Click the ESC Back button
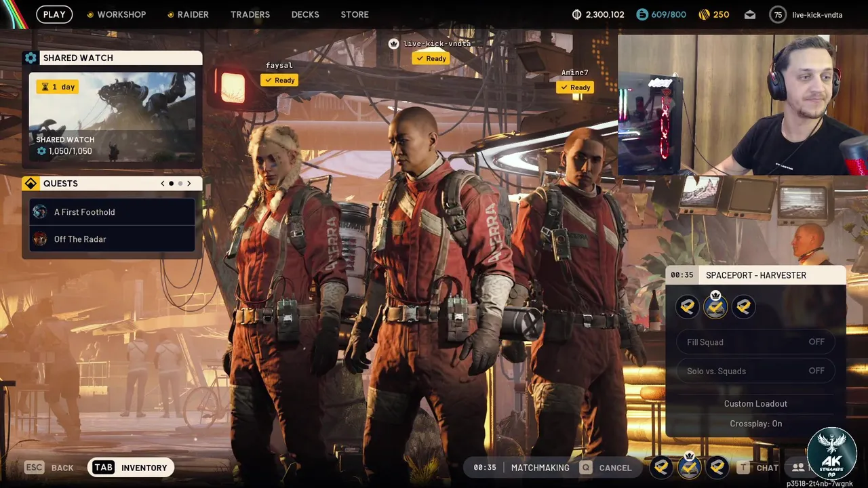 pos(49,468)
